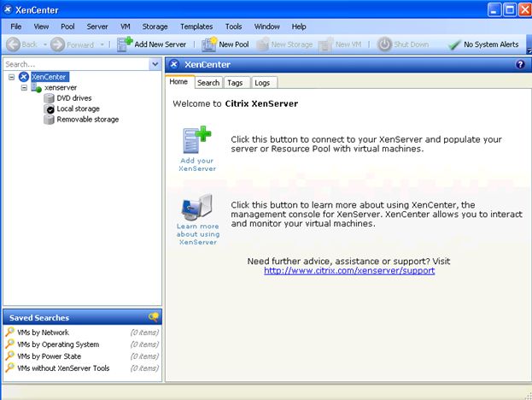This screenshot has width=532, height=400.
Task: Open the Back button history dropdown
Action: [44, 44]
